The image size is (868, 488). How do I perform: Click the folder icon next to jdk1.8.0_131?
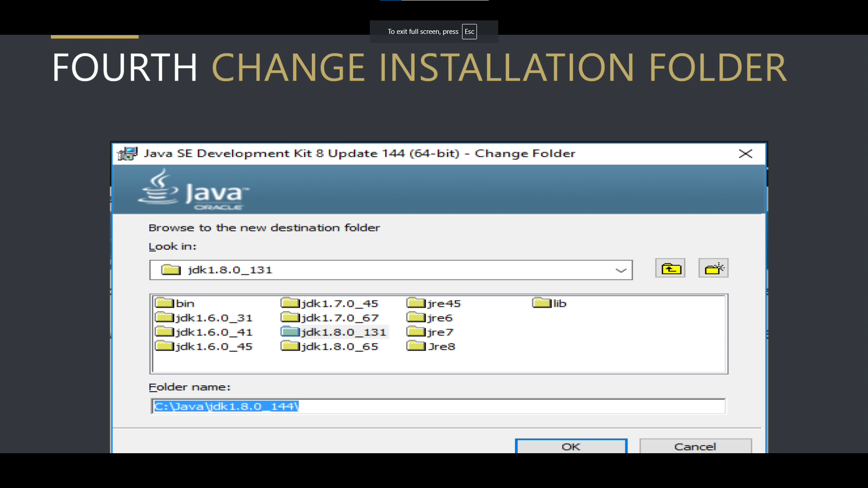coord(290,332)
